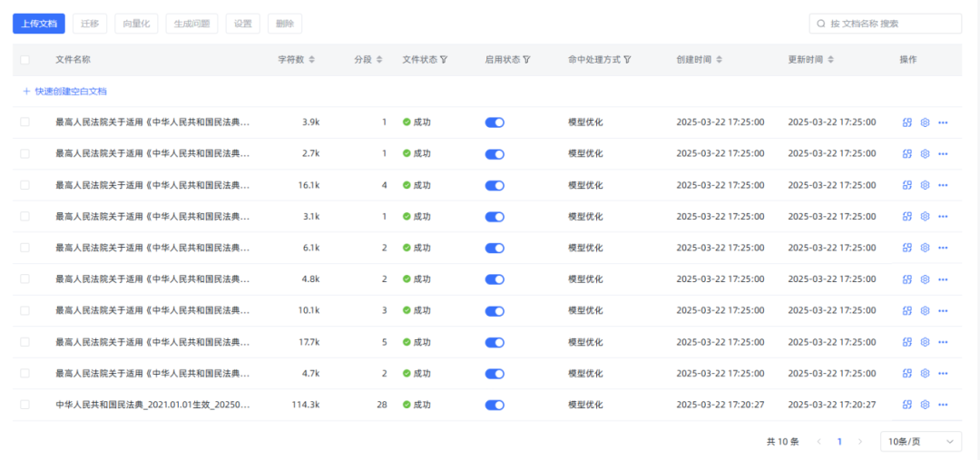Go to previous page with left chevron
Viewport: 980px width, 460px height.
(818, 441)
